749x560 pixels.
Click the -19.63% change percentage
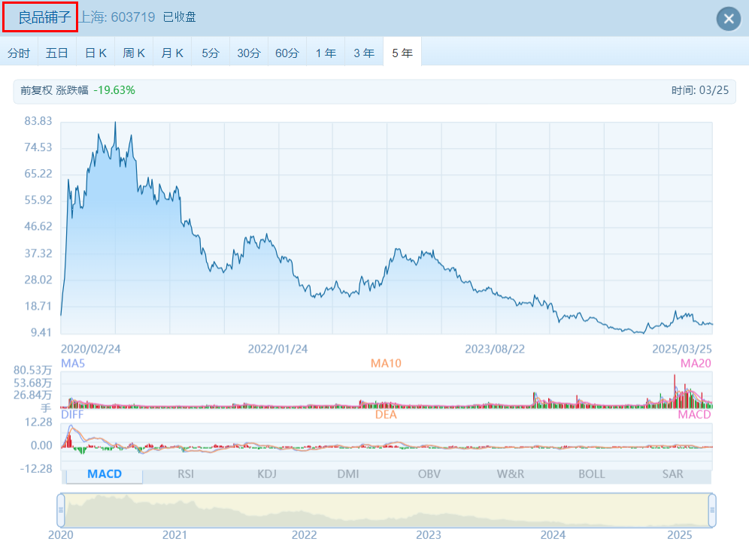[x=114, y=90]
